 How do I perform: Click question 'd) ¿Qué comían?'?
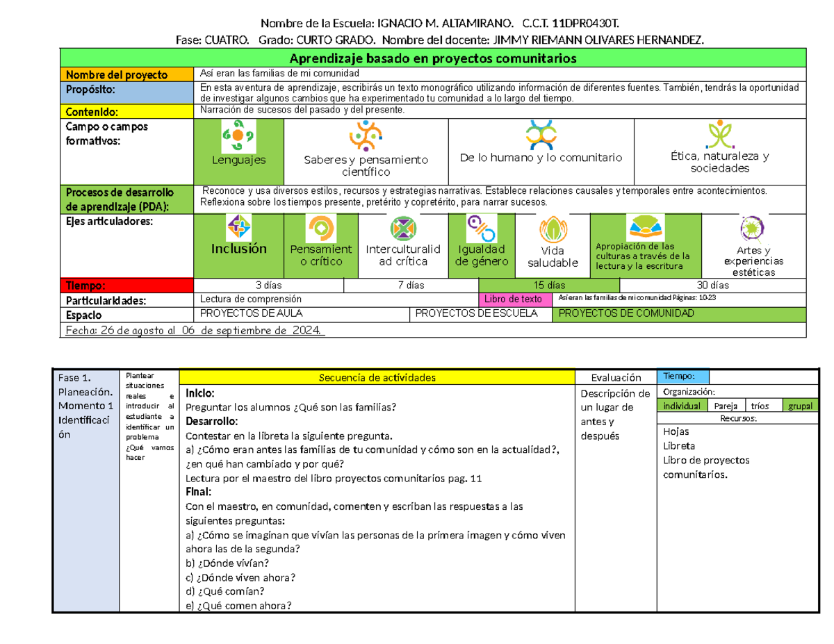224,591
